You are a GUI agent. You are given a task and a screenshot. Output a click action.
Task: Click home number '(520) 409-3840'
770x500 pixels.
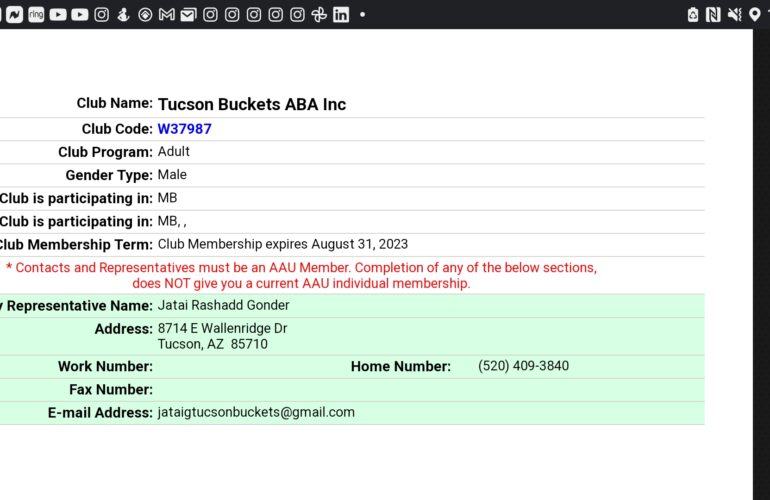coord(523,366)
